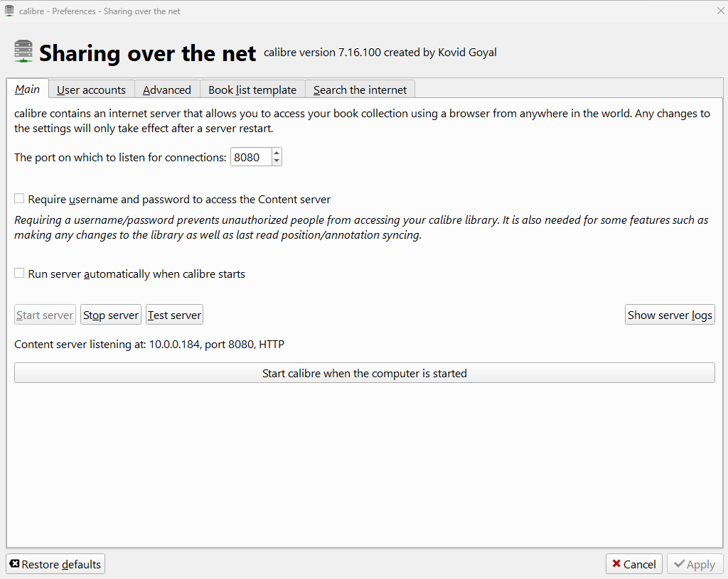This screenshot has height=579, width=728.
Task: Select the Main tab
Action: [x=28, y=89]
